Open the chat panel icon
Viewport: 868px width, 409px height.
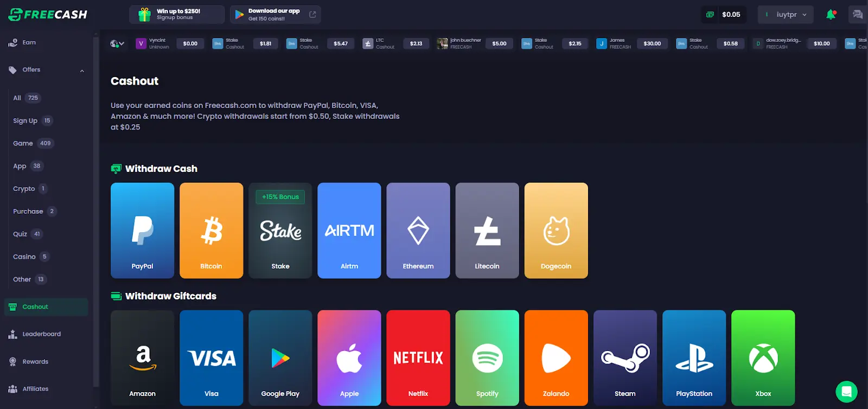[857, 15]
